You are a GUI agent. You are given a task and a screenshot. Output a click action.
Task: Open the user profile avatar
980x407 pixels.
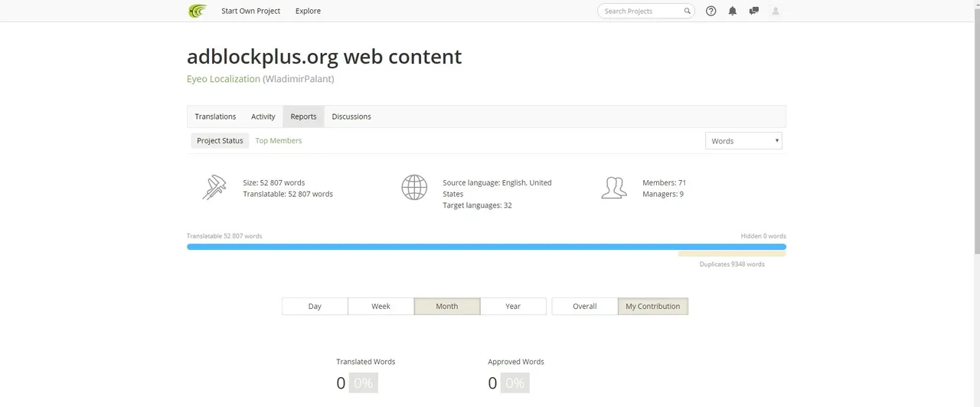coord(776,11)
